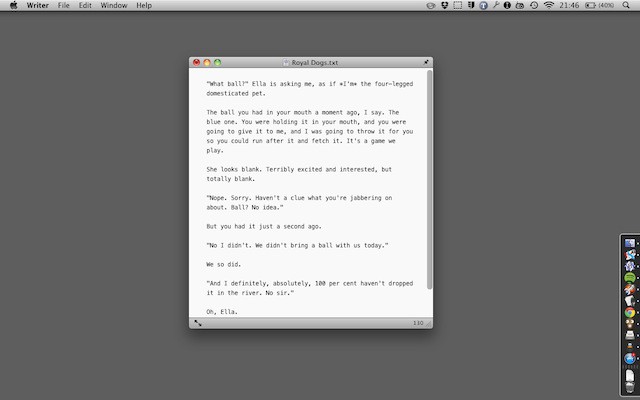Open the Window menu

(x=114, y=6)
